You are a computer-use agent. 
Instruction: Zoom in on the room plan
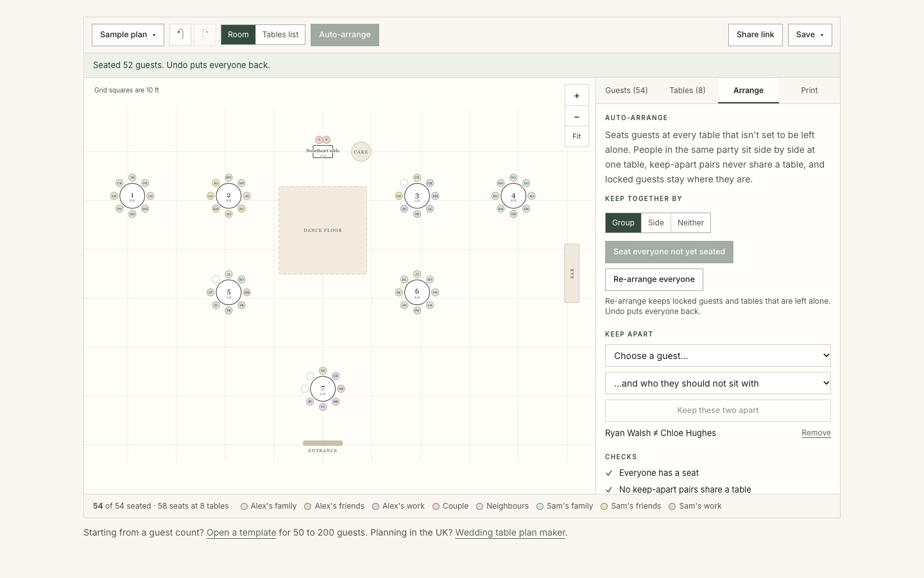(x=577, y=96)
